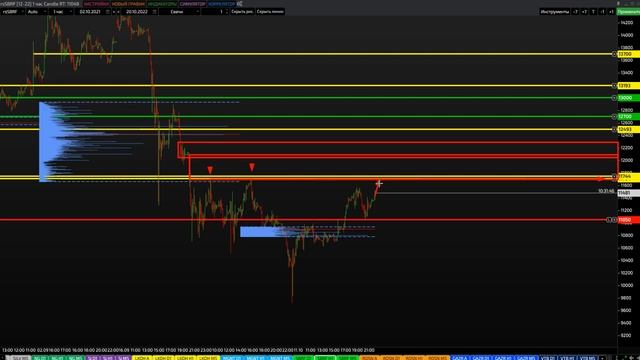Open the КОРРЕЛЯТОР menu

point(222,4)
